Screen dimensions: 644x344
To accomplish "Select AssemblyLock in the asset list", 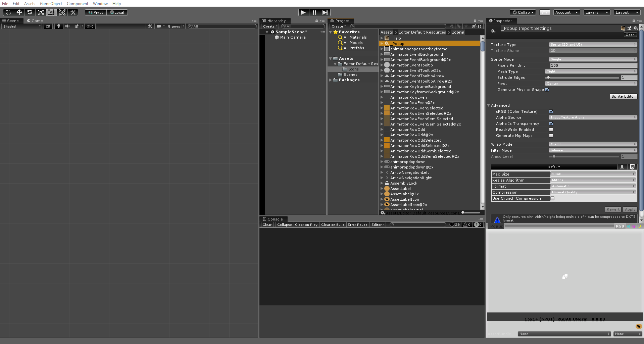I will point(403,183).
